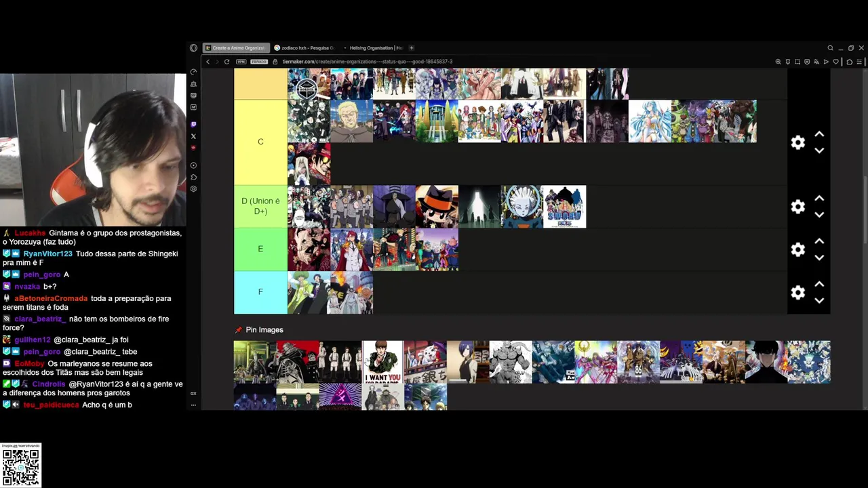Open a new browser tab
Image resolution: width=868 pixels, height=488 pixels.
(412, 48)
